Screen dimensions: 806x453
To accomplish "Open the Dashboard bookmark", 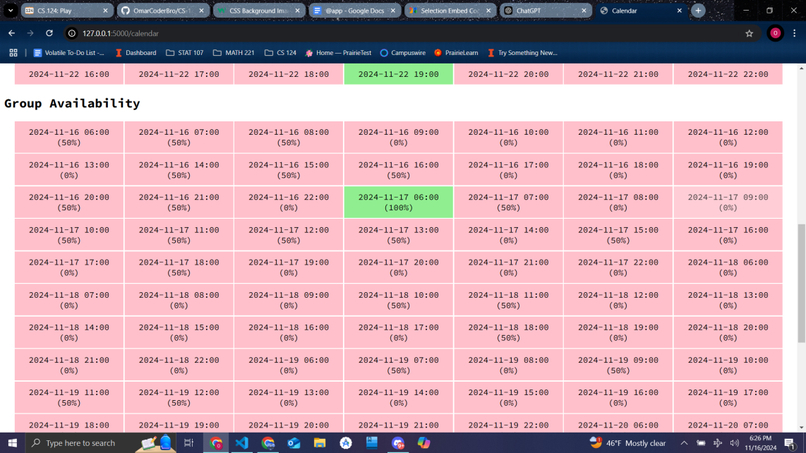I will point(136,52).
